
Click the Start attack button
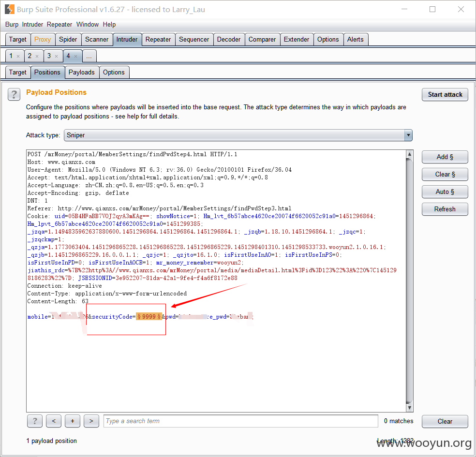click(x=445, y=94)
